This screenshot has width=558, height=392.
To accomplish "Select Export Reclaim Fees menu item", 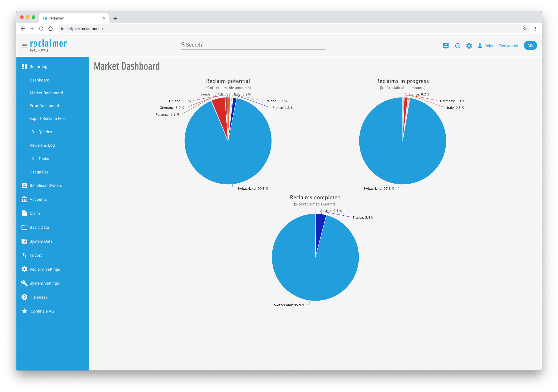I will [48, 118].
